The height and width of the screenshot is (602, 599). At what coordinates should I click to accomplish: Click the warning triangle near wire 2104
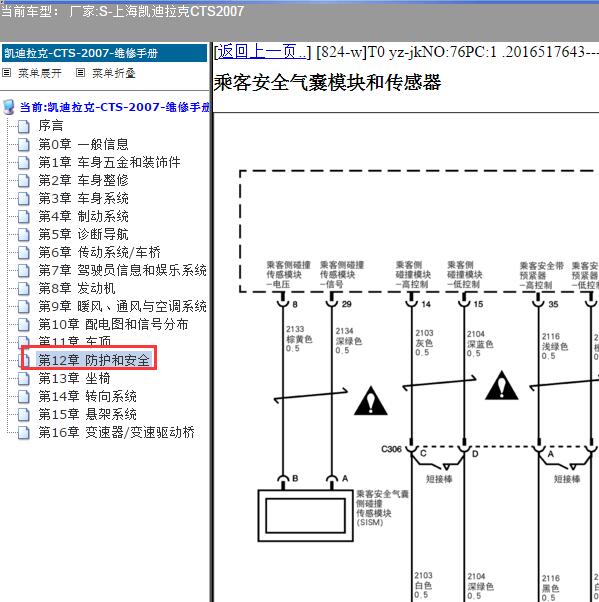[x=501, y=386]
